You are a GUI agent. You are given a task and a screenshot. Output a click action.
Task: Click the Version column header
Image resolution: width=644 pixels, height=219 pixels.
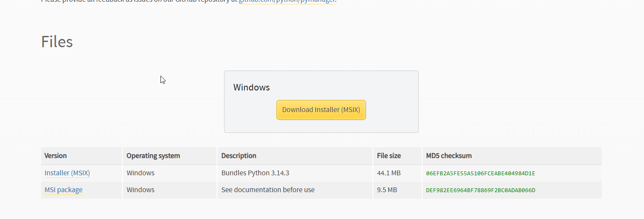(56, 156)
